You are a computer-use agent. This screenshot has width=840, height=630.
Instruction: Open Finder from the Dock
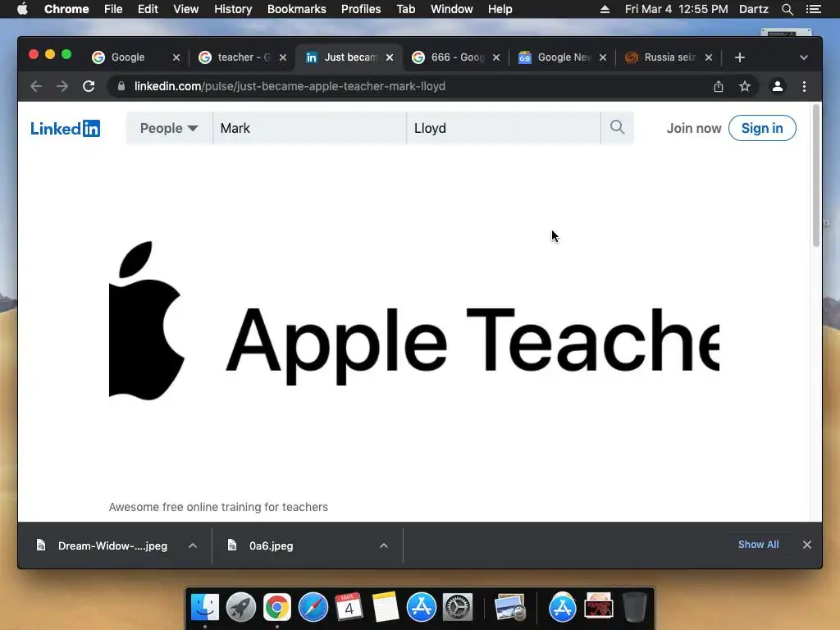204,608
